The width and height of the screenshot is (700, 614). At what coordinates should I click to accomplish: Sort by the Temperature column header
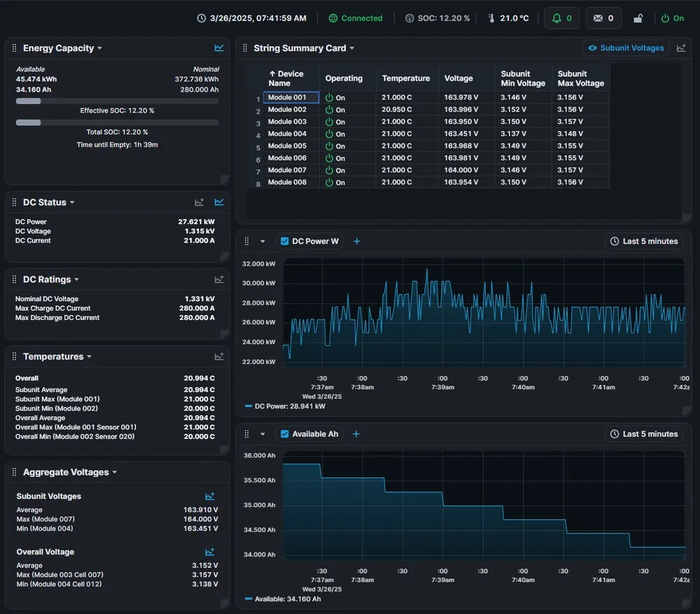pos(406,78)
